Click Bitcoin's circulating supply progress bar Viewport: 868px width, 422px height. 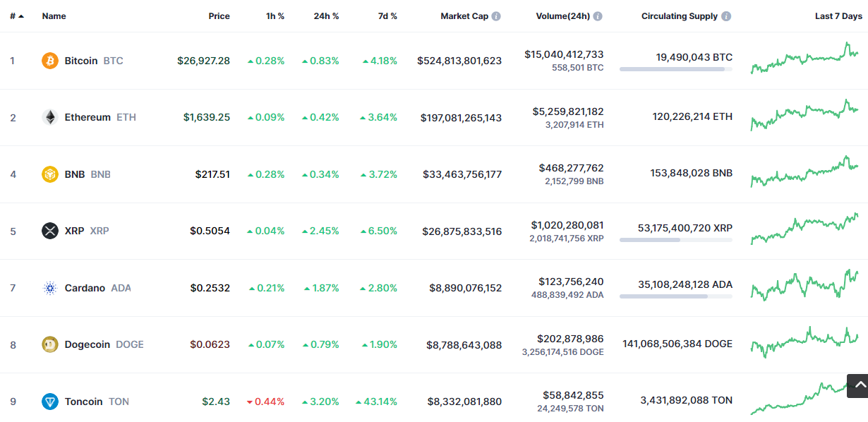point(676,69)
